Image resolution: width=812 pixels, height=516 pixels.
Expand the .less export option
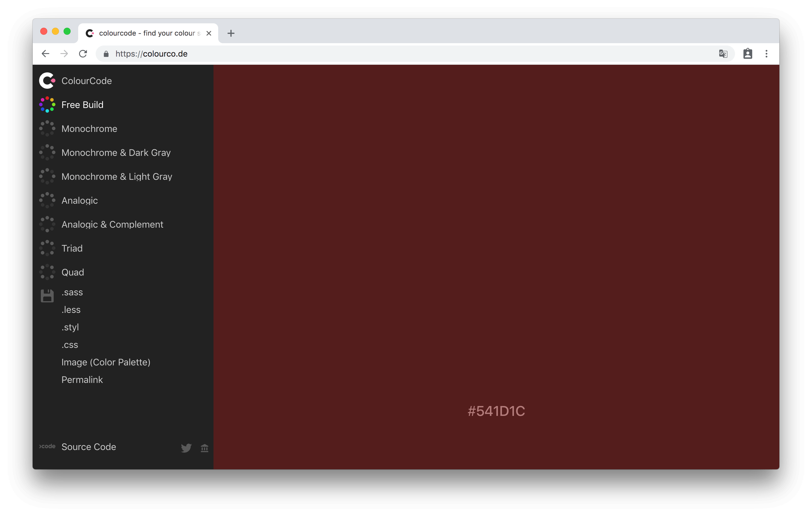click(x=70, y=309)
